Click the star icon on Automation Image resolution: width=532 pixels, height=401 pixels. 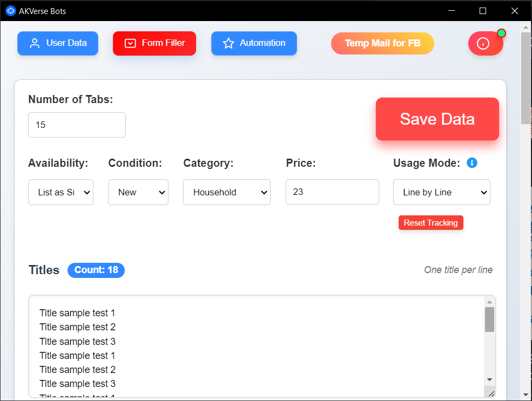tap(228, 43)
